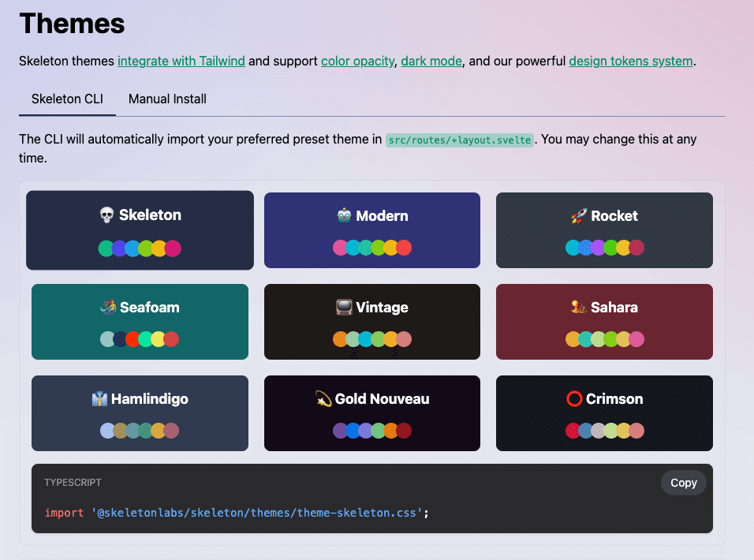The height and width of the screenshot is (560, 754).
Task: Click the merperson icon on Seafoam theme
Action: (x=108, y=307)
